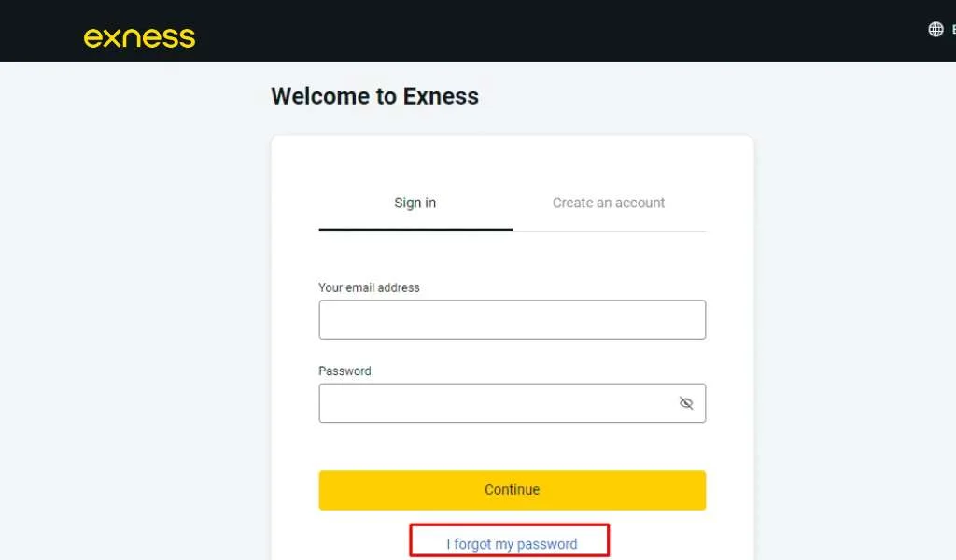Focus the Your email address field
Screen dimensions: 956x560
pos(512,320)
